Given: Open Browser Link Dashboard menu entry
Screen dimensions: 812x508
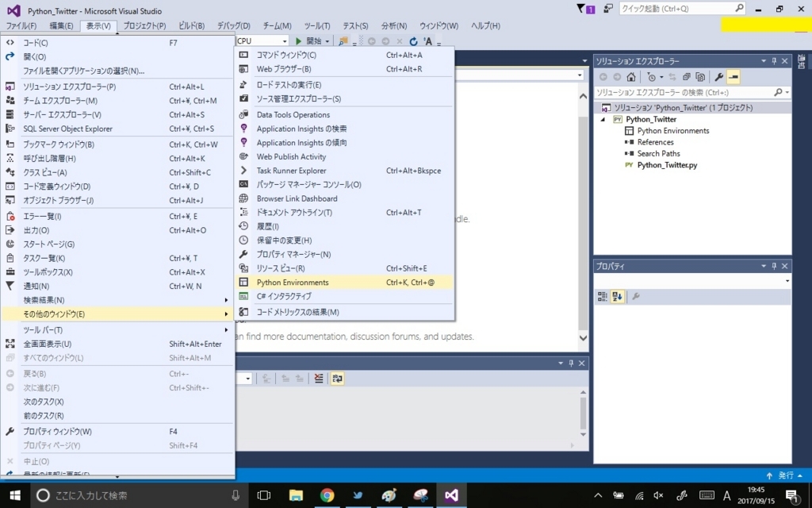Looking at the screenshot, I should (345, 198).
